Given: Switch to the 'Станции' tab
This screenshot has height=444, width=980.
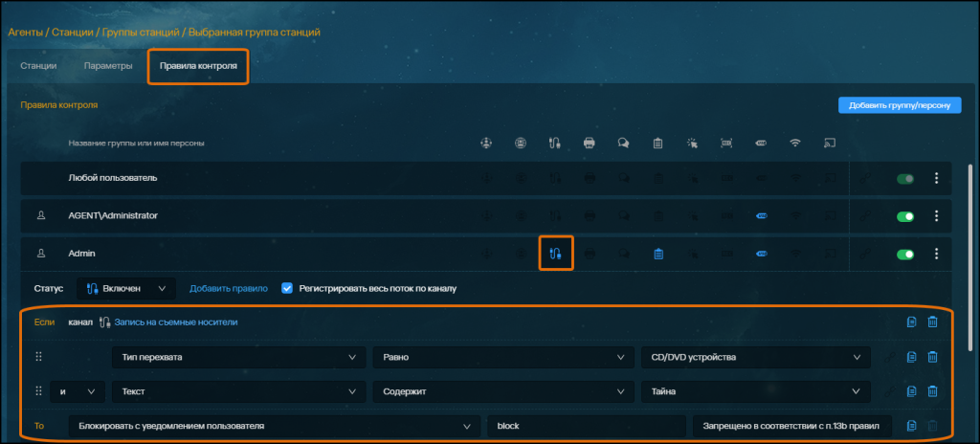Looking at the screenshot, I should pos(38,66).
